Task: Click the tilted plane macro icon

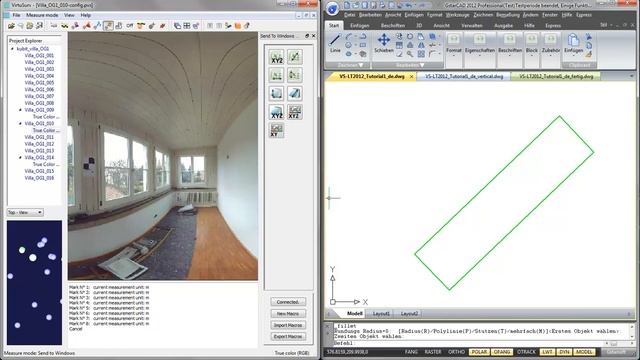Action: [294, 93]
